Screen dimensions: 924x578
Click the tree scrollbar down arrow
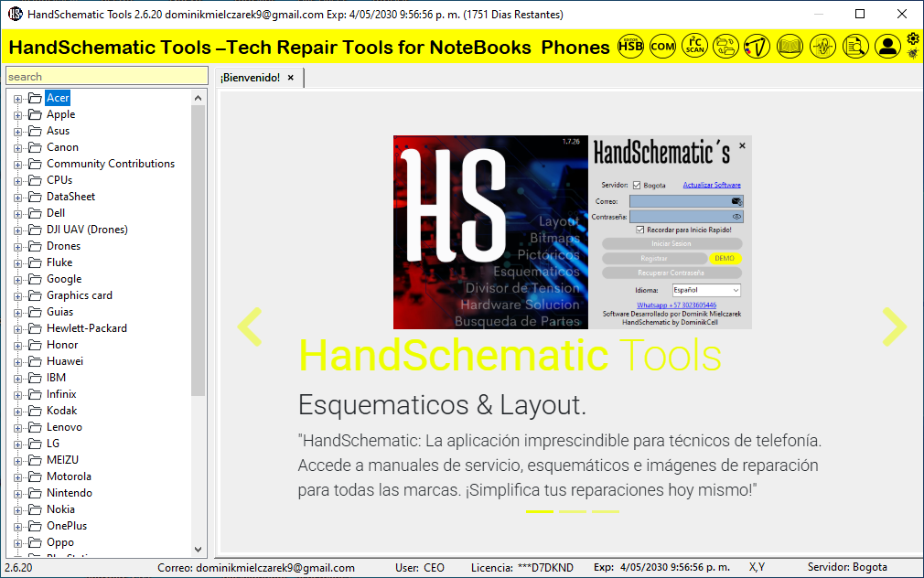point(198,549)
